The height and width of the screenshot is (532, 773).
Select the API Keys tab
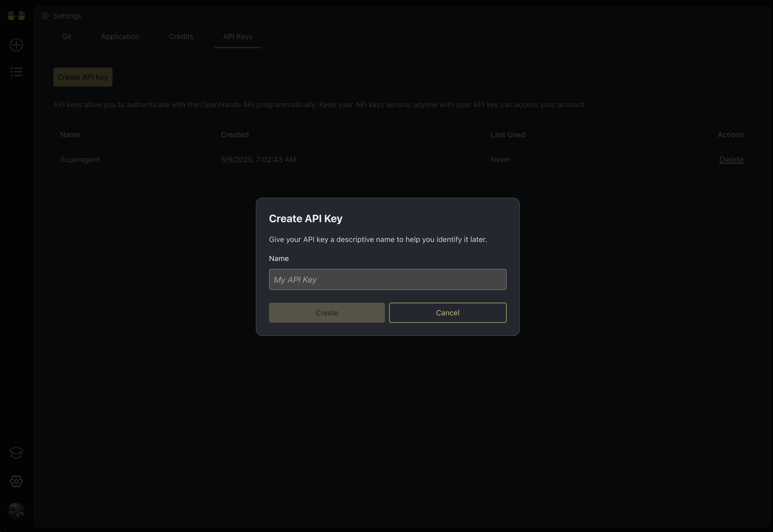[x=237, y=37]
